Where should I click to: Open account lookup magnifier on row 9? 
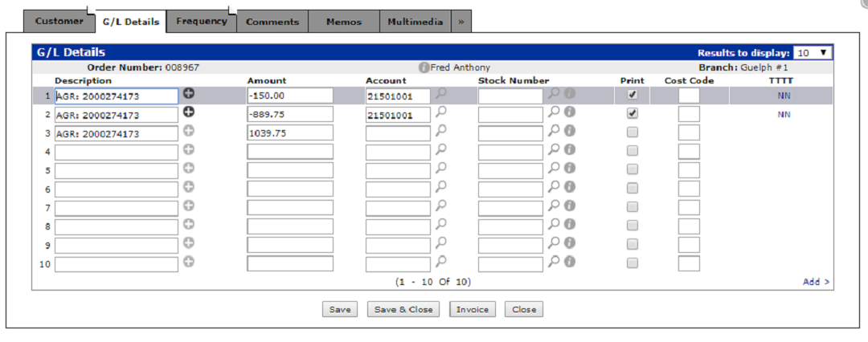(441, 242)
